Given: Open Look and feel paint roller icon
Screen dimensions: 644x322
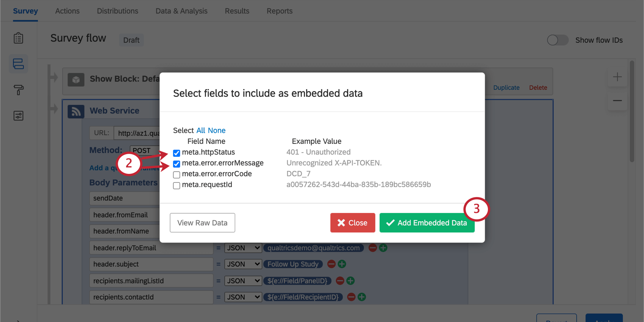Looking at the screenshot, I should tap(18, 90).
